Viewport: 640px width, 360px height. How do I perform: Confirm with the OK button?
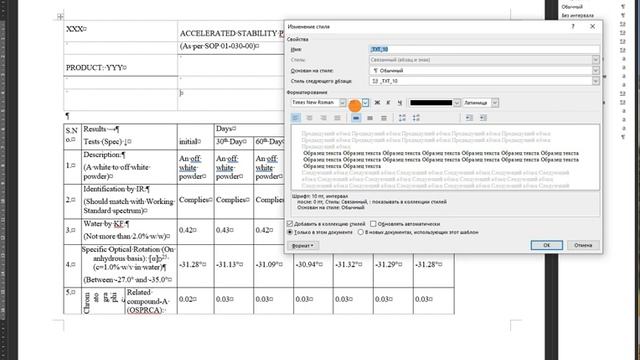tap(547, 245)
